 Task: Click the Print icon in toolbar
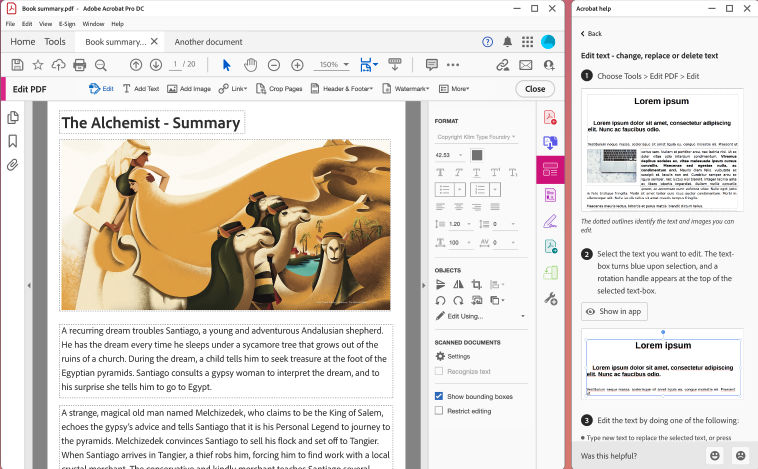[78, 65]
